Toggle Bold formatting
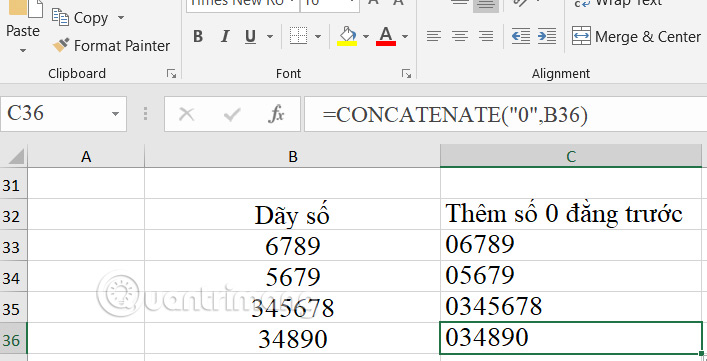 coord(197,36)
